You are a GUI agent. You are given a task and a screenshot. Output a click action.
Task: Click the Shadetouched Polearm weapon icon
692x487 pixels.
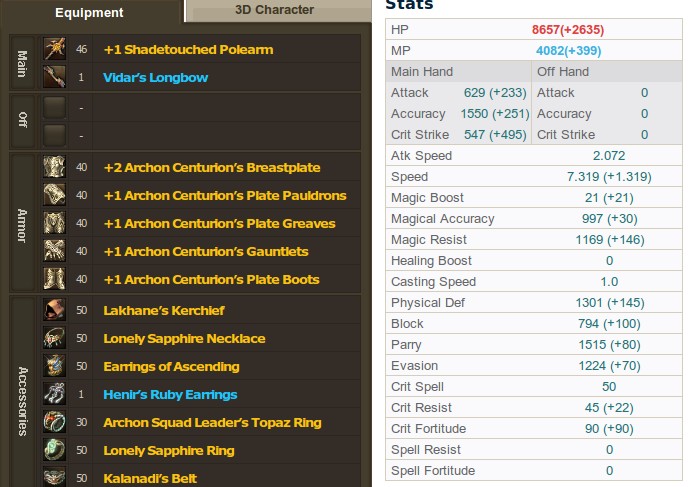click(55, 49)
